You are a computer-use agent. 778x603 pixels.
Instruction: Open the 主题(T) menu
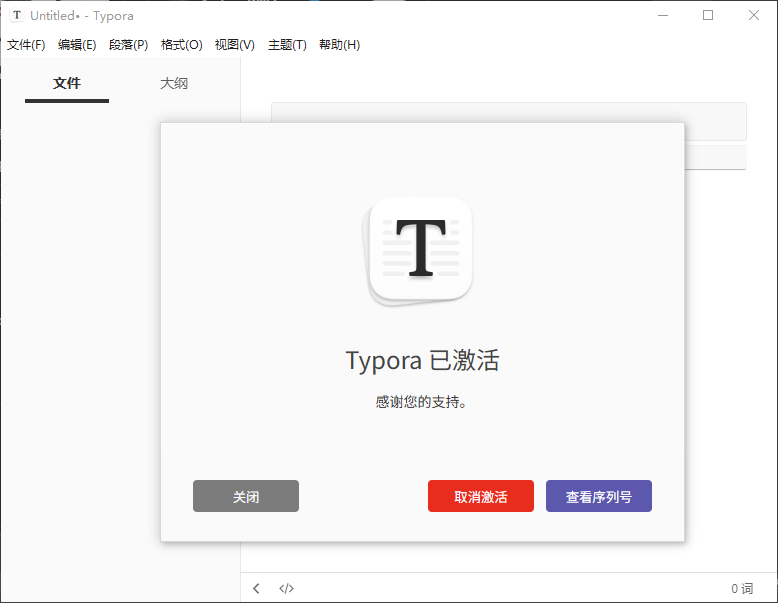click(287, 45)
